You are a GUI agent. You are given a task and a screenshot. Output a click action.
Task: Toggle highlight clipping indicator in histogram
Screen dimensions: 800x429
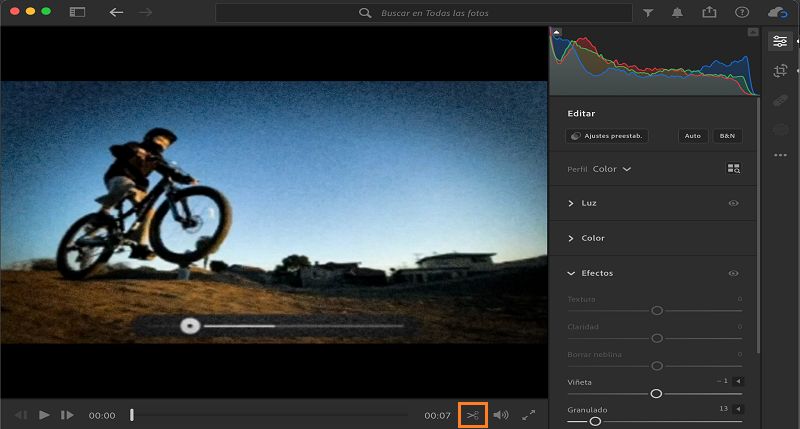coord(753,32)
